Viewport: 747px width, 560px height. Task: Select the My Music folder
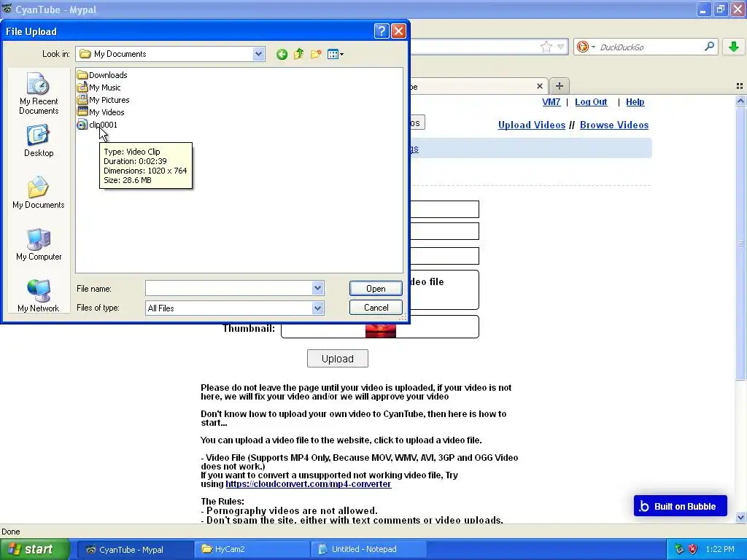[99, 87]
